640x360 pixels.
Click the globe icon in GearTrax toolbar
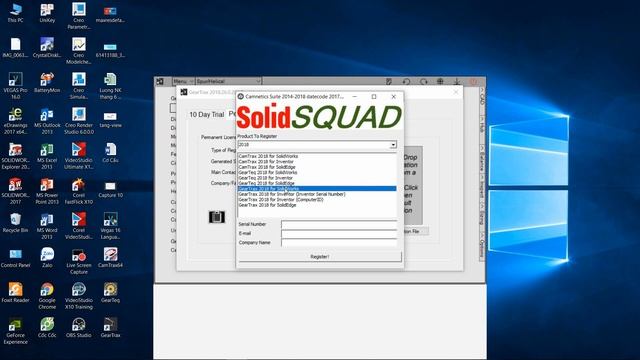pyautogui.click(x=440, y=82)
